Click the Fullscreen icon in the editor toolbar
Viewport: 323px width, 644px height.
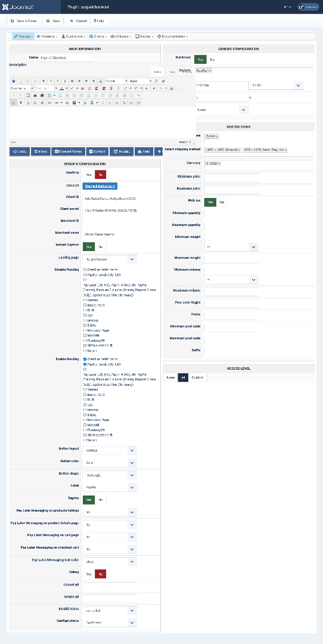click(28, 95)
